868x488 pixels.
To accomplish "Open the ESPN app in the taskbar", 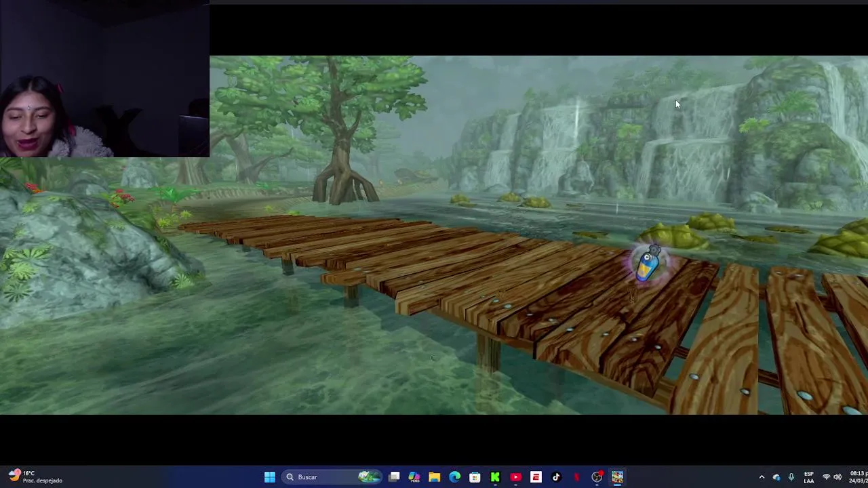I will pyautogui.click(x=536, y=477).
